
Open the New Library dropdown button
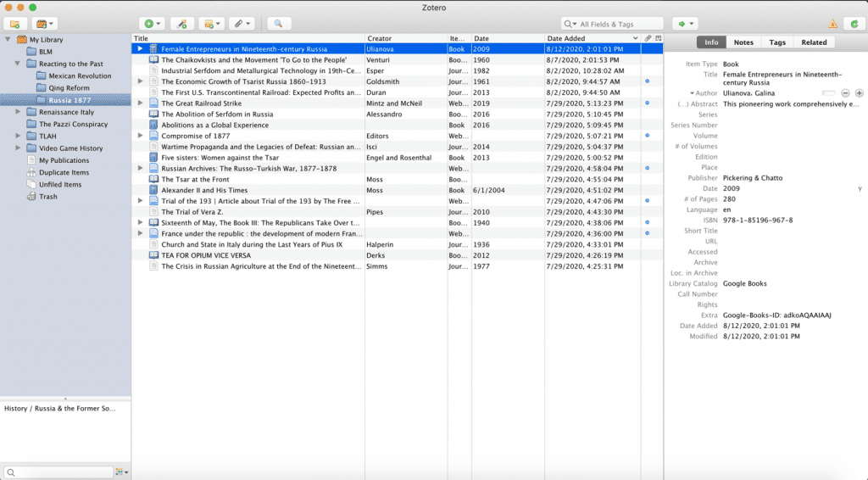(44, 24)
